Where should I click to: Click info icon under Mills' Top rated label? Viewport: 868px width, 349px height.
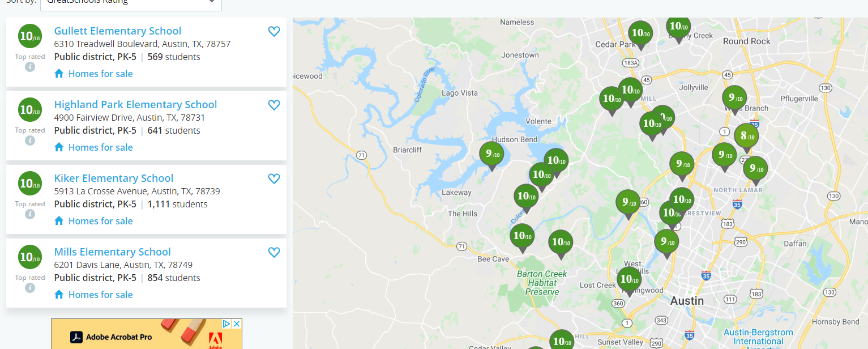coord(30,288)
